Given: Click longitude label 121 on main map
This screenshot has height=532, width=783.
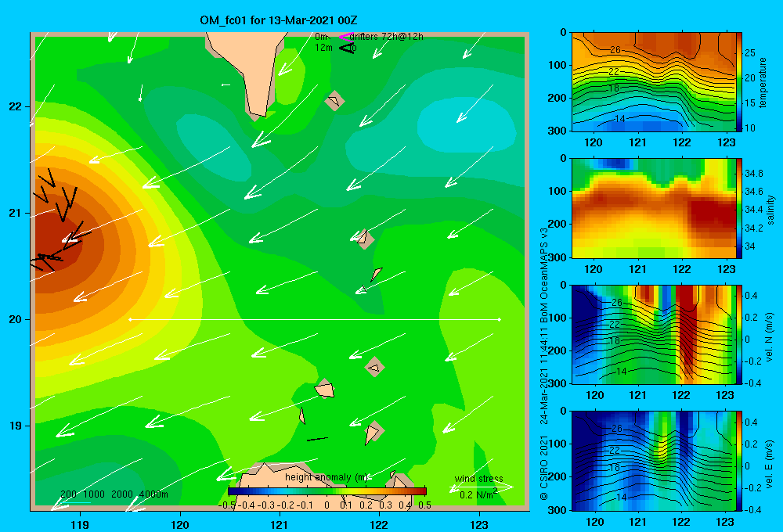Looking at the screenshot, I should point(280,524).
